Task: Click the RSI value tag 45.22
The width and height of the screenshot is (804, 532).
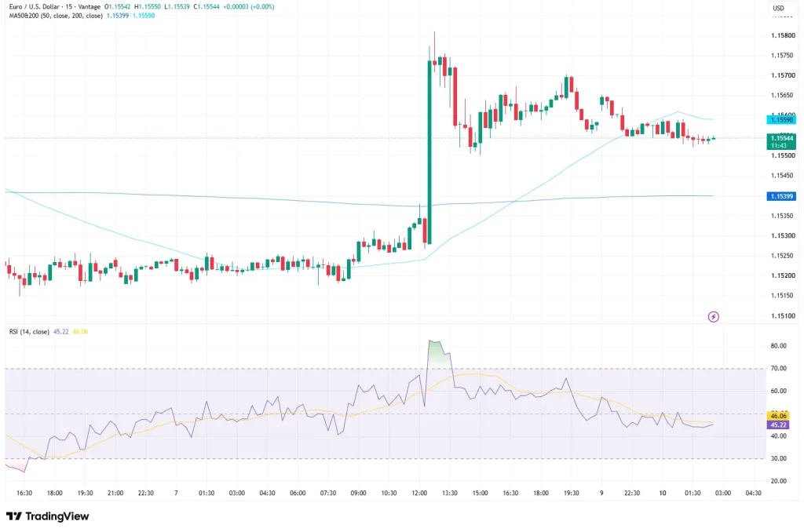Action: (778, 425)
